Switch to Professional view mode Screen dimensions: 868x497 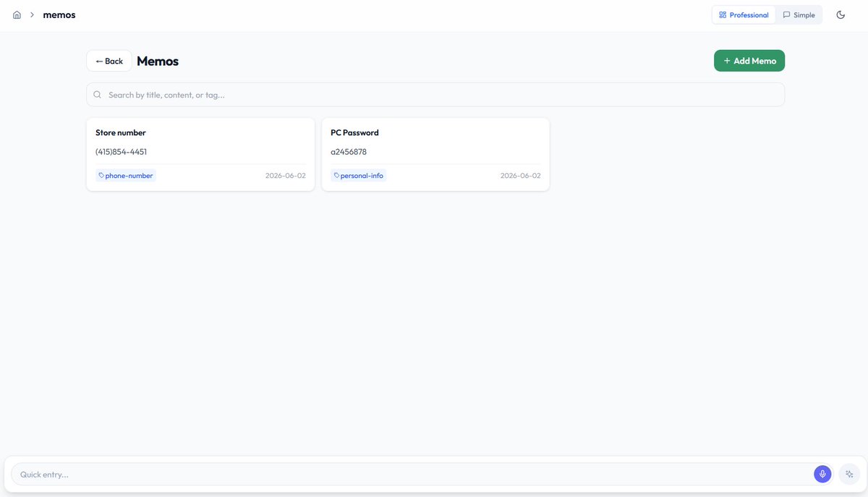point(744,15)
